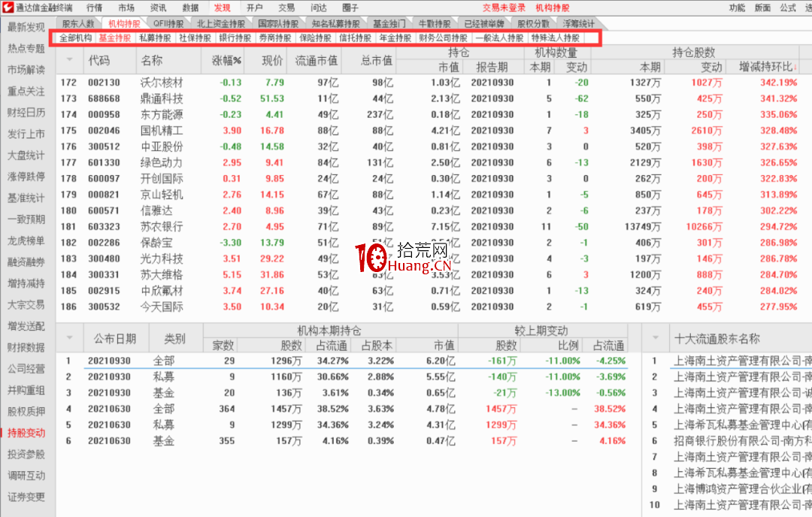Open the 公式 menu
The image size is (812, 517).
click(788, 8)
